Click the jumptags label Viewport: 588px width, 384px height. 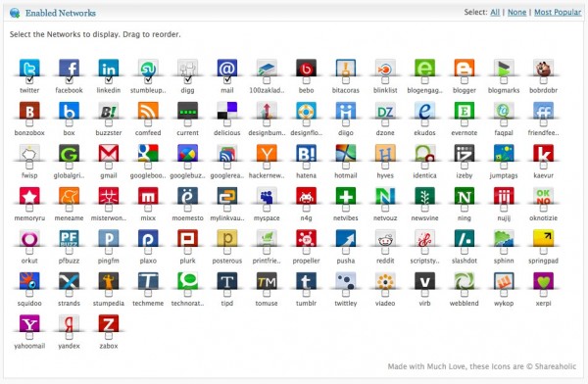[504, 176]
